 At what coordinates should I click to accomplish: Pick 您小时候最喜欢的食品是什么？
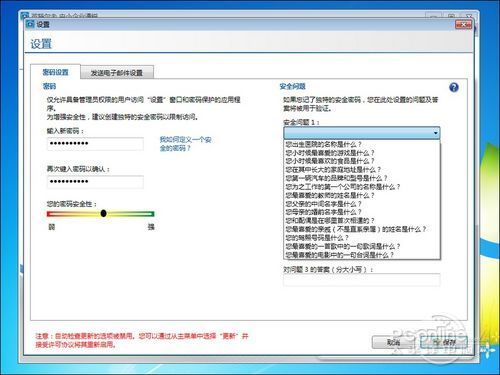point(362,161)
